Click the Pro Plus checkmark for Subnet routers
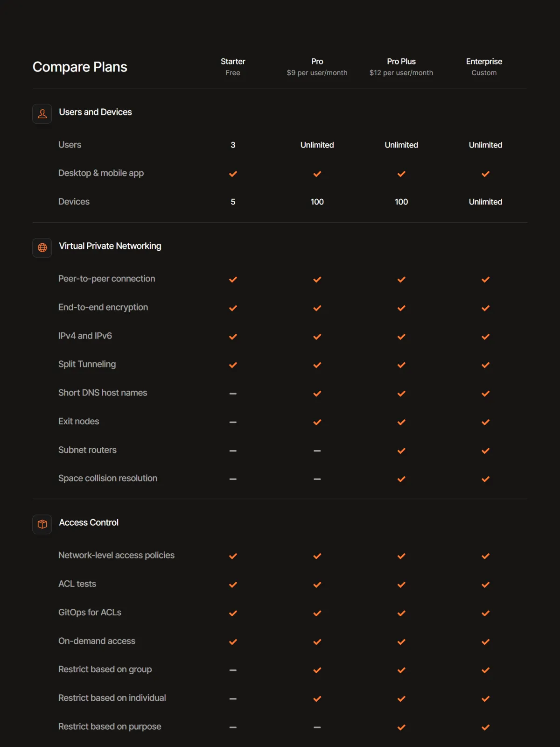The height and width of the screenshot is (747, 560). coord(401,451)
